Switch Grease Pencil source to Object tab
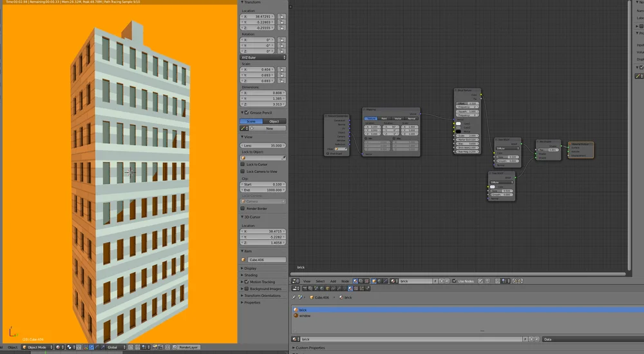This screenshot has width=644, height=354. click(274, 121)
